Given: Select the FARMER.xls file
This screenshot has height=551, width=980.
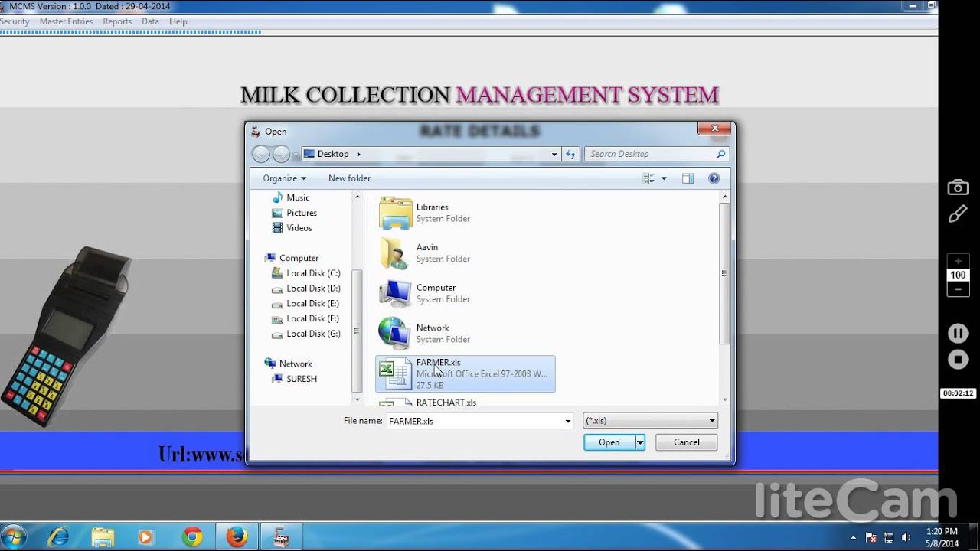Looking at the screenshot, I should [x=465, y=374].
